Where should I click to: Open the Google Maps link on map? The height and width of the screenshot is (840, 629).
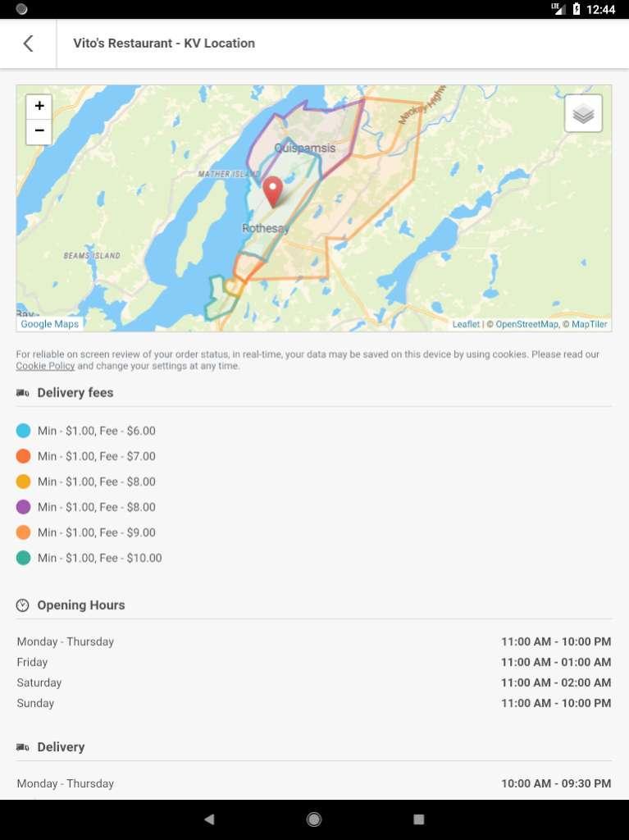(x=49, y=323)
